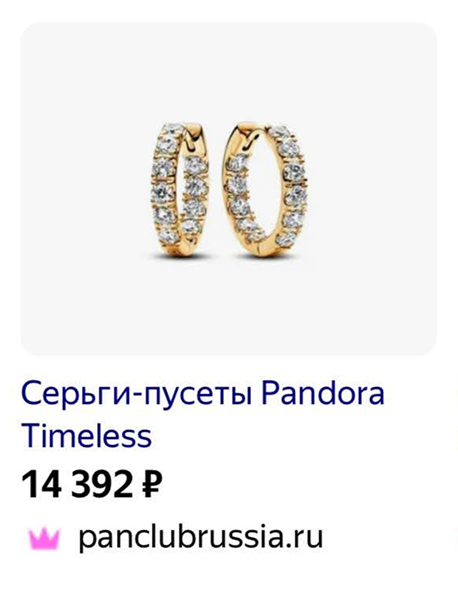Image resolution: width=458 pixels, height=611 pixels.
Task: Click the right earring in the photo
Action: [265, 189]
